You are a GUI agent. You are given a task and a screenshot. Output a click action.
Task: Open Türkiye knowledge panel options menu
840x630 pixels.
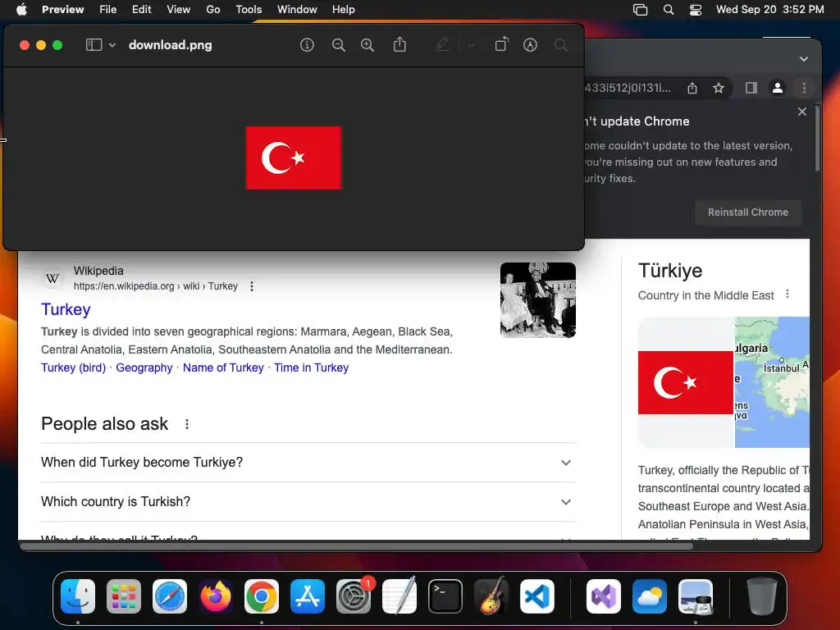click(787, 294)
